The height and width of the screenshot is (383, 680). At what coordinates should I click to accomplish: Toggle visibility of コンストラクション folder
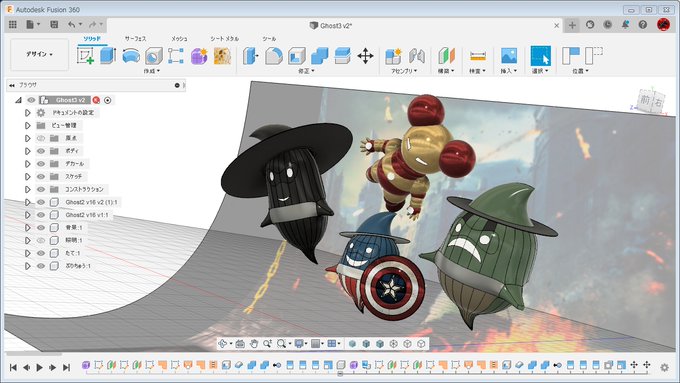(x=41, y=190)
